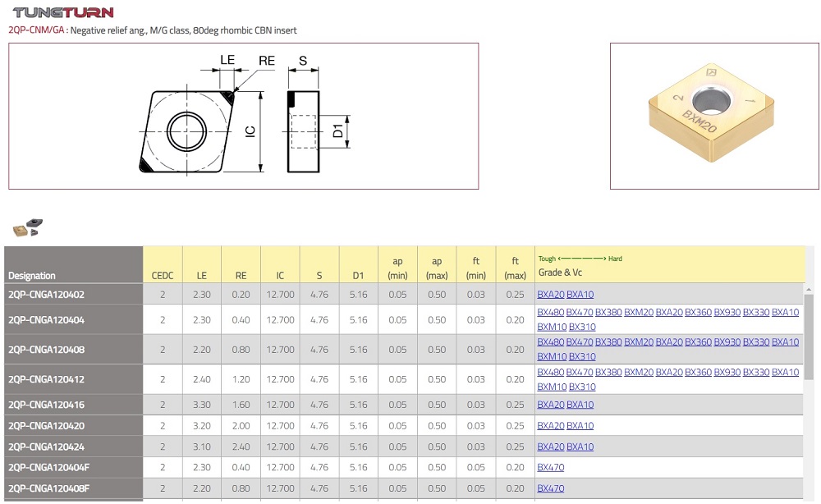The width and height of the screenshot is (821, 504).
Task: Click the ft (max) column header
Action: tap(516, 265)
